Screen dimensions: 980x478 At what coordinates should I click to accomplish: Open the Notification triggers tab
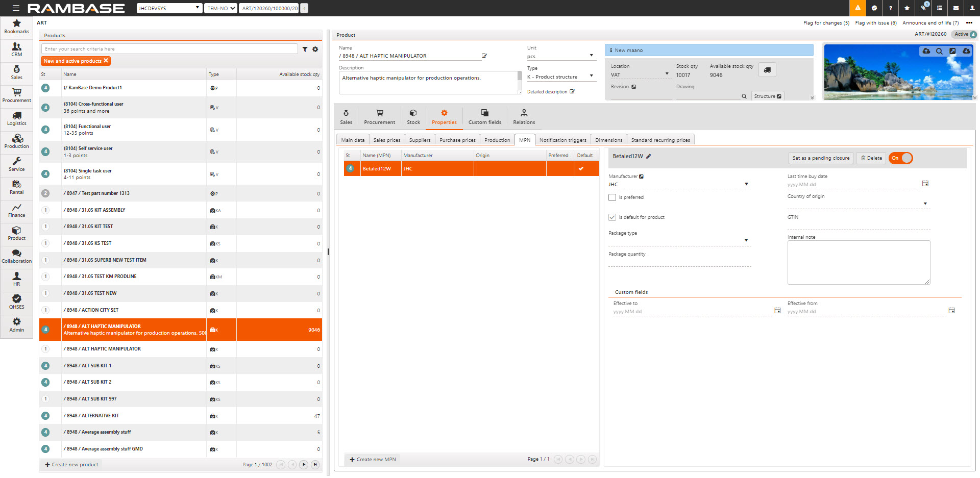point(562,140)
